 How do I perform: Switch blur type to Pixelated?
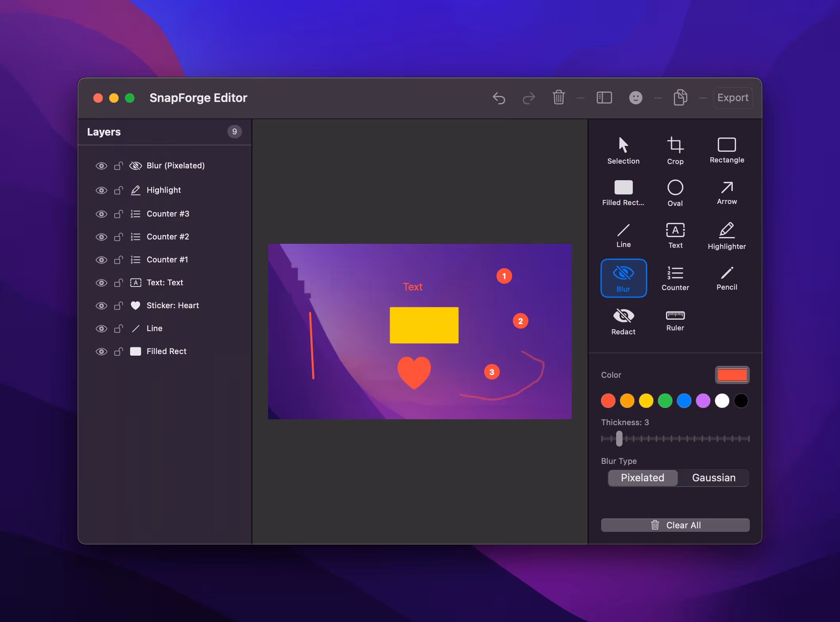pyautogui.click(x=642, y=478)
